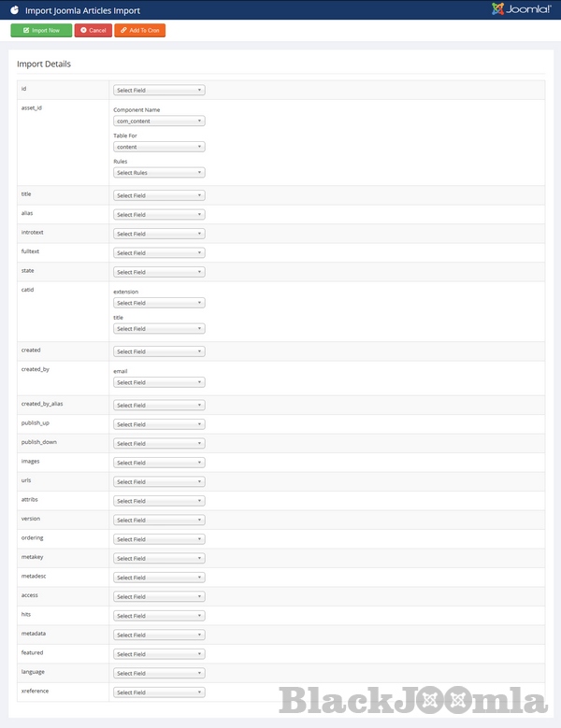
Task: Open the Select Rules dropdown
Action: click(159, 173)
